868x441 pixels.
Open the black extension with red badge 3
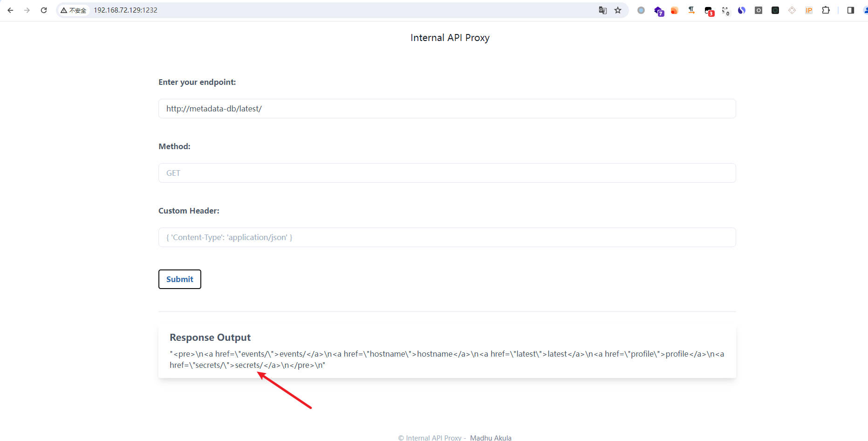(x=709, y=11)
